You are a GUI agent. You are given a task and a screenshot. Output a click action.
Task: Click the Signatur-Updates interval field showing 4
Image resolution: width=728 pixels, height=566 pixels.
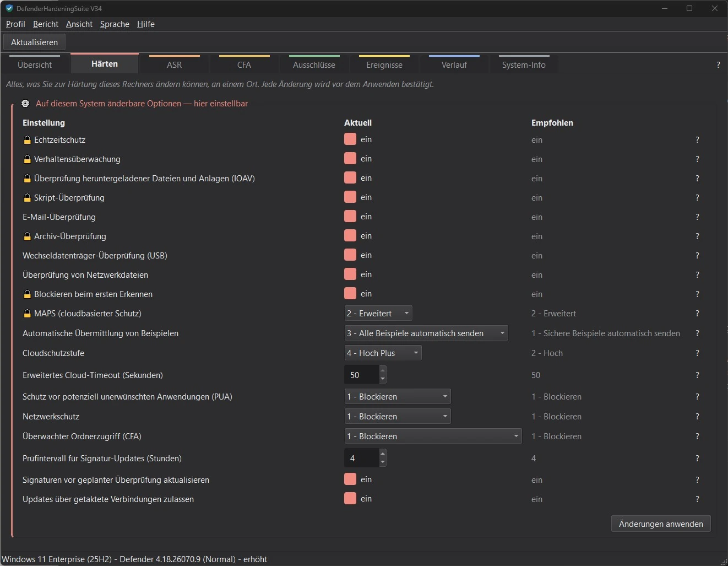pyautogui.click(x=362, y=459)
